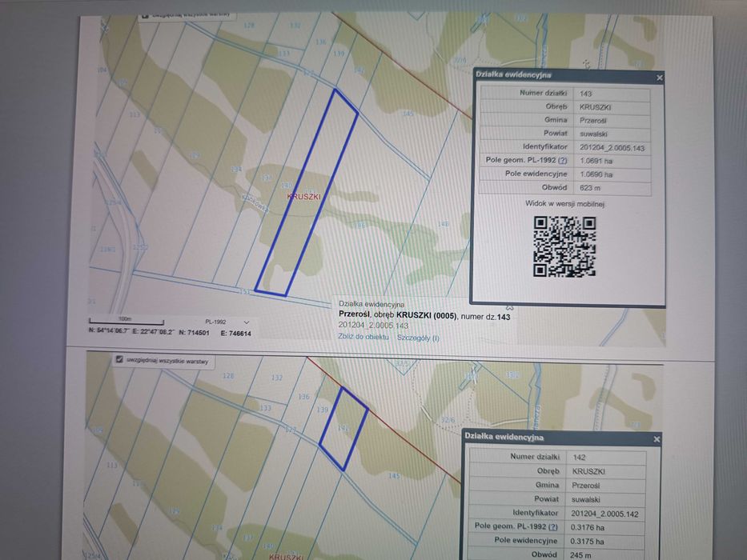Viewport: 747px width, 560px height.
Task: Click the 100m scale bar
Action: pos(127,321)
